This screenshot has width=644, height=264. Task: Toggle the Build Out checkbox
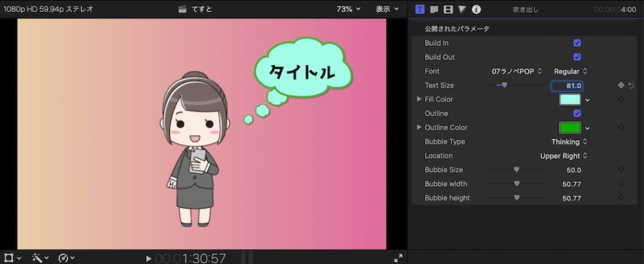pos(577,57)
